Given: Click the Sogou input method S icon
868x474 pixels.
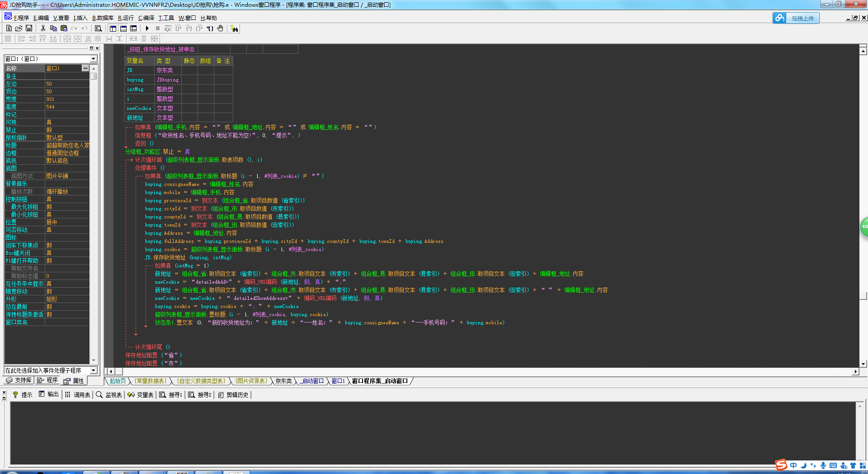Looking at the screenshot, I should click(781, 465).
